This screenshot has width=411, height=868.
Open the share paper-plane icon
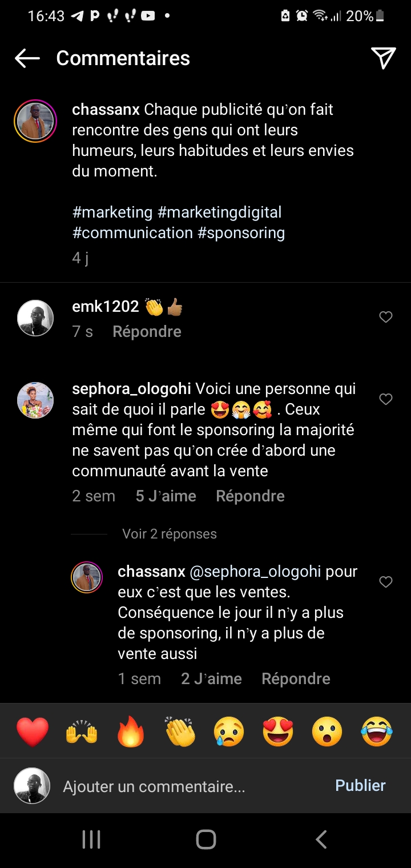click(x=384, y=58)
